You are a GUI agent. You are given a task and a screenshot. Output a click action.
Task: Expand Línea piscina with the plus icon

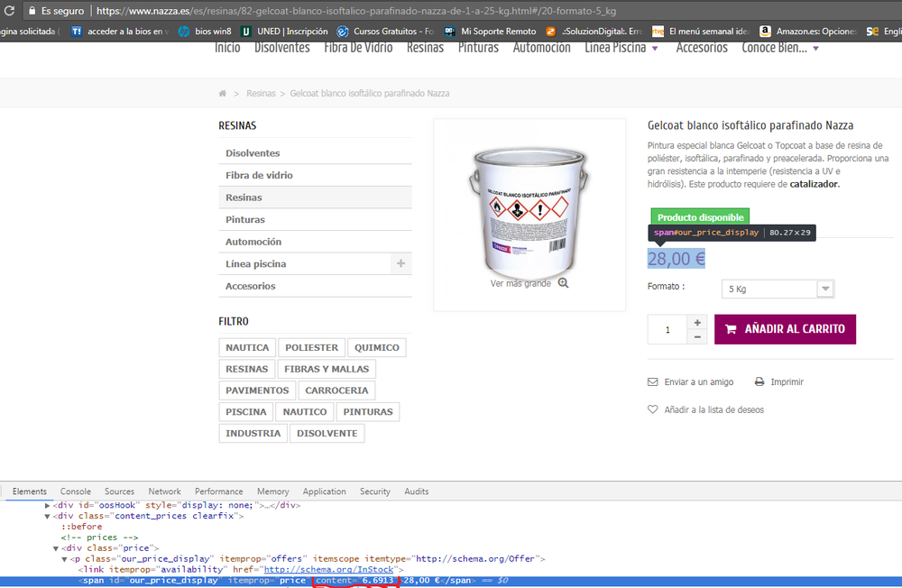[401, 263]
